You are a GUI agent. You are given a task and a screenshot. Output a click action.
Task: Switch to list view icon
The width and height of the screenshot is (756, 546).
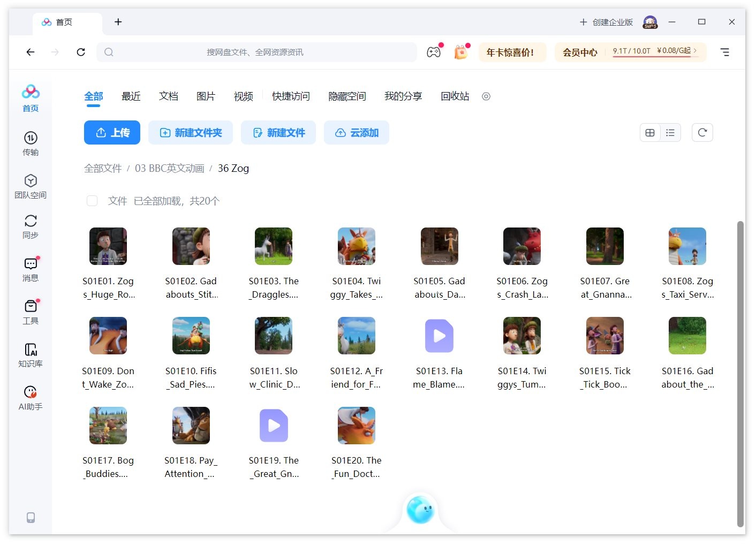click(x=670, y=133)
